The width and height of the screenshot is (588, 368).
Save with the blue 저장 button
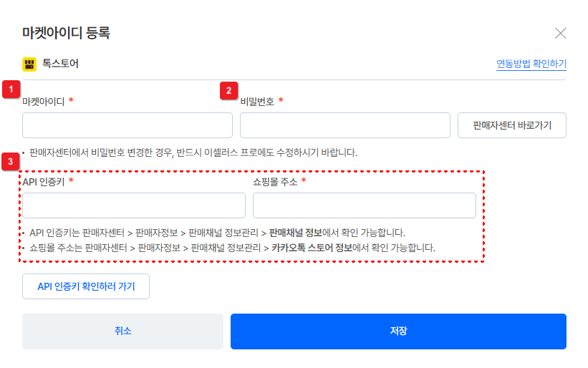[x=398, y=331]
